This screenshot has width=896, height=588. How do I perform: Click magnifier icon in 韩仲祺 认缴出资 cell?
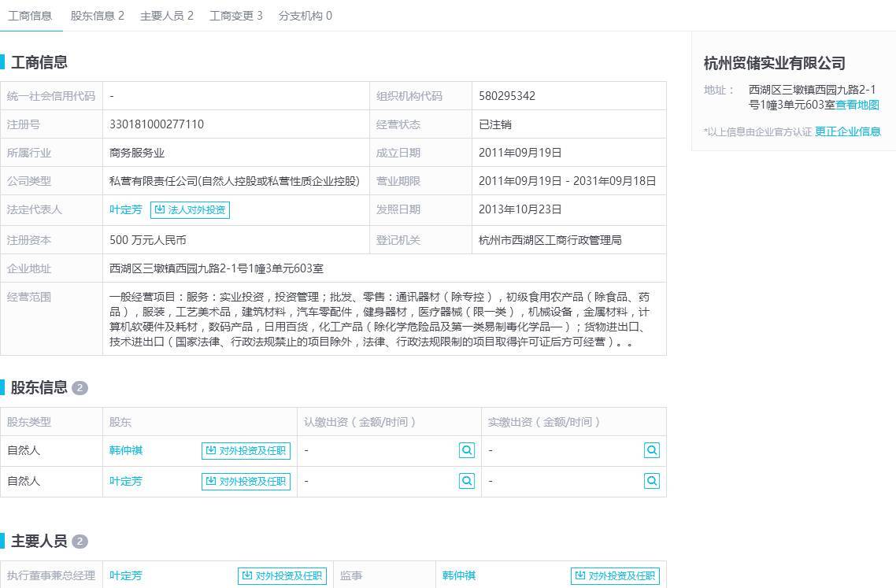coord(467,450)
